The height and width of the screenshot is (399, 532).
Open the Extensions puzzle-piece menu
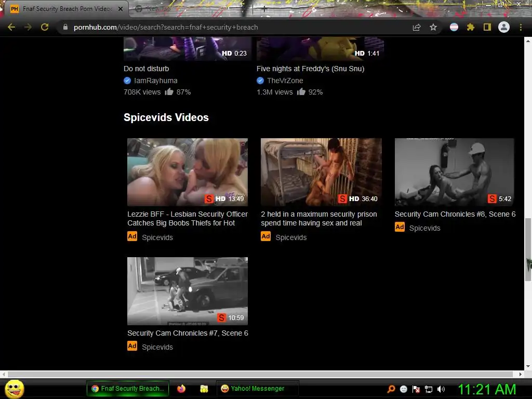click(x=471, y=27)
